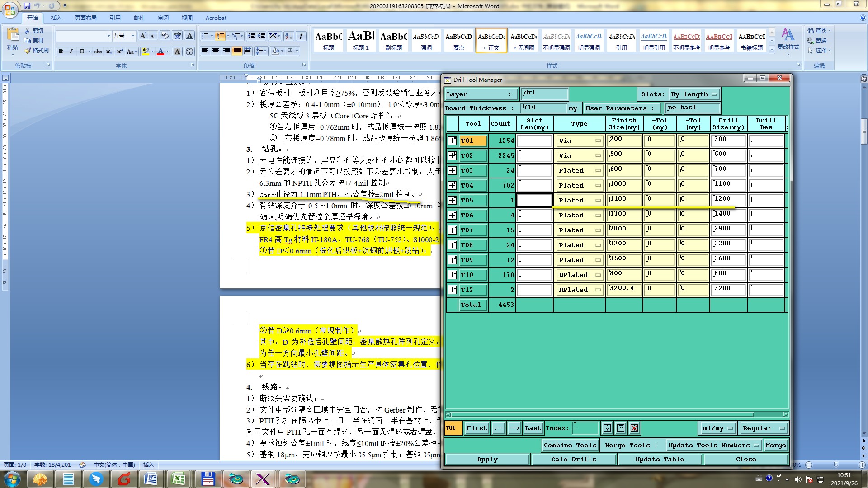Click the clear formatting eraser icon
The width and height of the screenshot is (868, 488).
click(165, 36)
